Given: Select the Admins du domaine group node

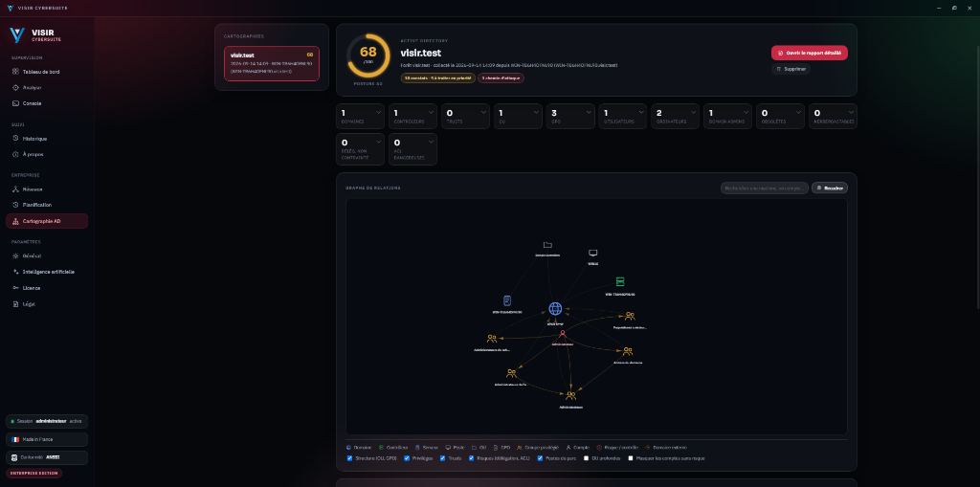Looking at the screenshot, I should (628, 351).
